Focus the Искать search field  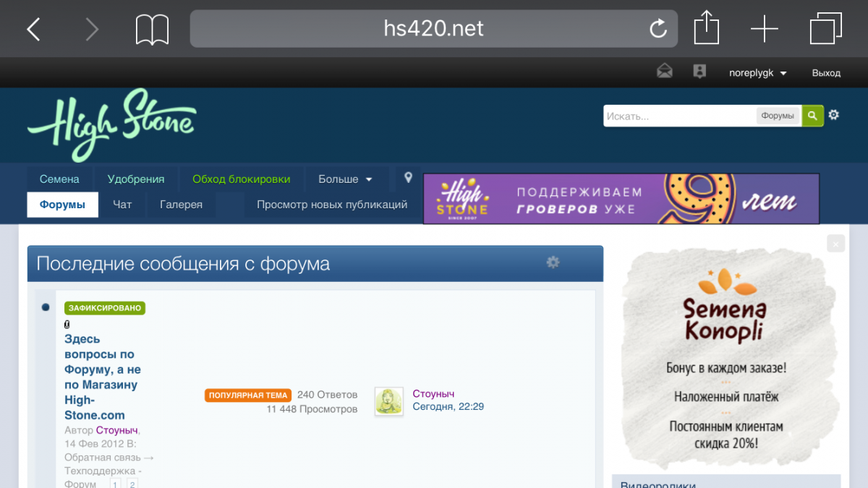(680, 116)
